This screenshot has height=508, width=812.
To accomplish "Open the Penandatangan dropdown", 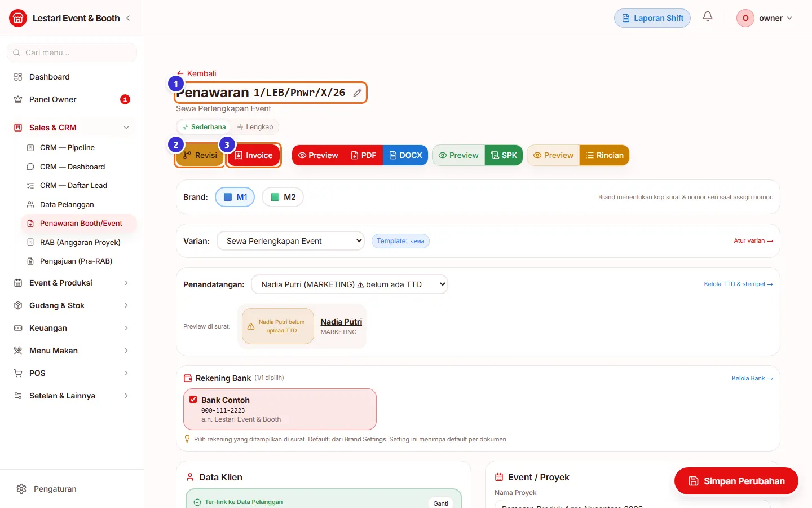I will (350, 284).
